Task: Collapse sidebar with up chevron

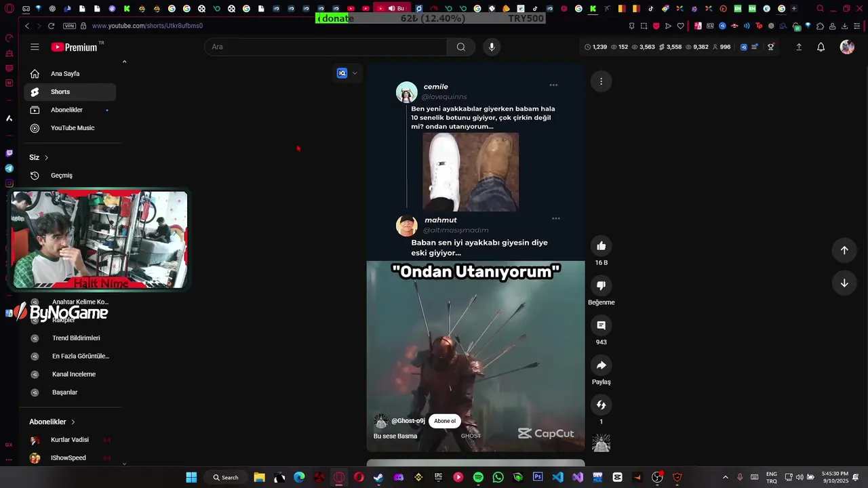Action: [x=124, y=62]
